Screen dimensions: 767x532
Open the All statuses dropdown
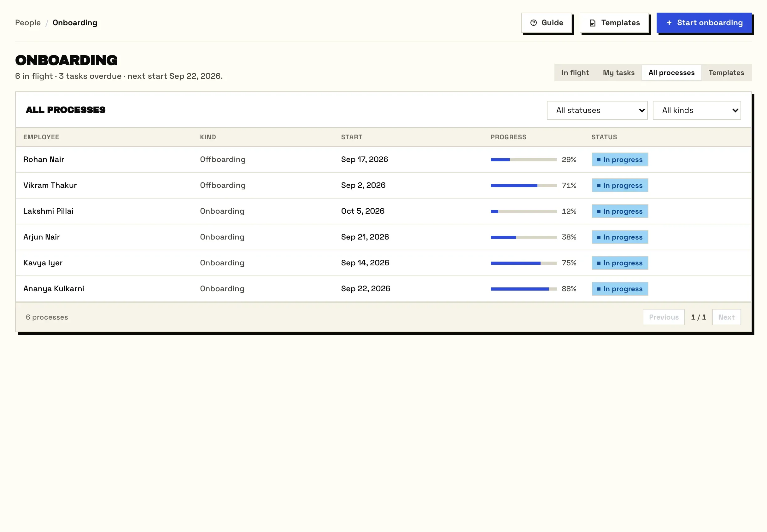[x=597, y=110]
